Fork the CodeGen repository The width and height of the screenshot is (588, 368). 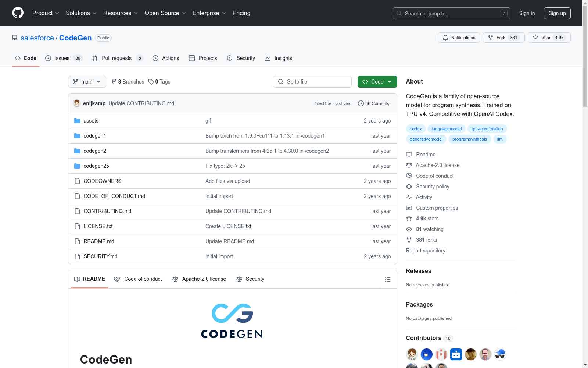tap(503, 38)
